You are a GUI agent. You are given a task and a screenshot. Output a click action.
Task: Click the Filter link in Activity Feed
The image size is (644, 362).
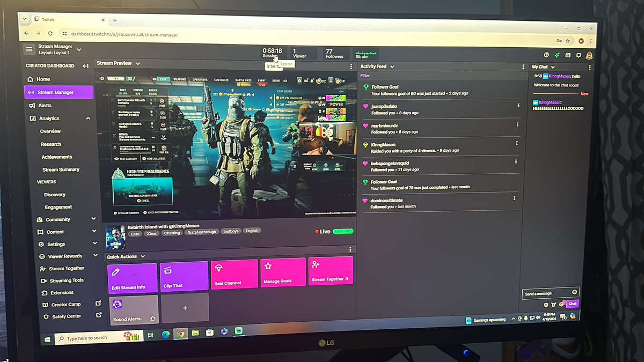pos(365,76)
